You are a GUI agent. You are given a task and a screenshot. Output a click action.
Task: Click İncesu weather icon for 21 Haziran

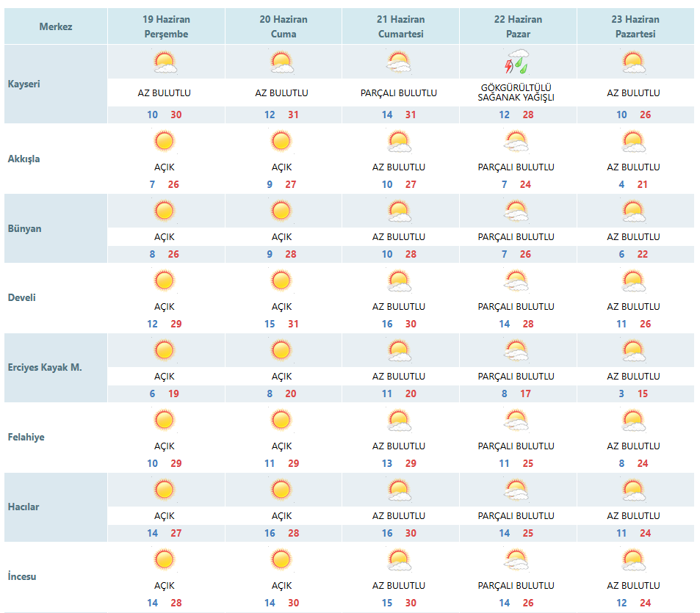click(399, 560)
